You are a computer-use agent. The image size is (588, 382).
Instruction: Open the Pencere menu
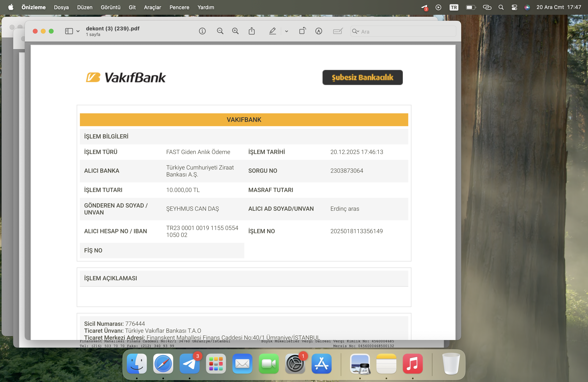tap(179, 7)
